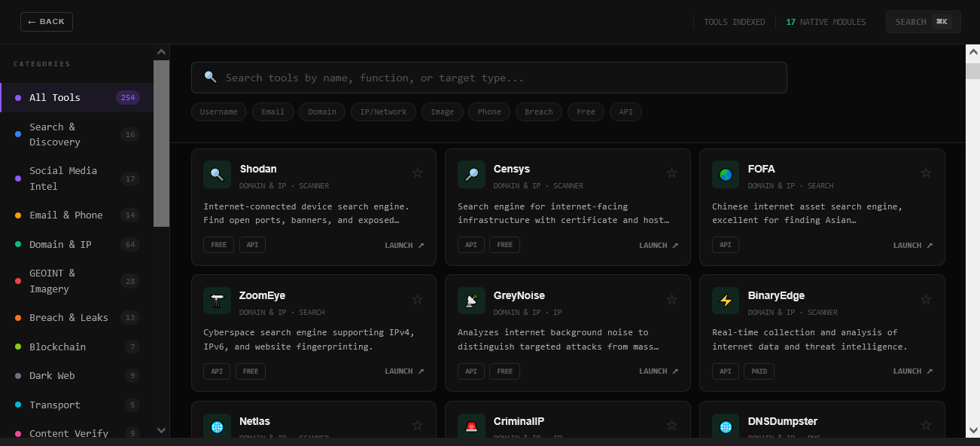Click the GreyNoise bell icon
The height and width of the screenshot is (446, 980).
471,301
